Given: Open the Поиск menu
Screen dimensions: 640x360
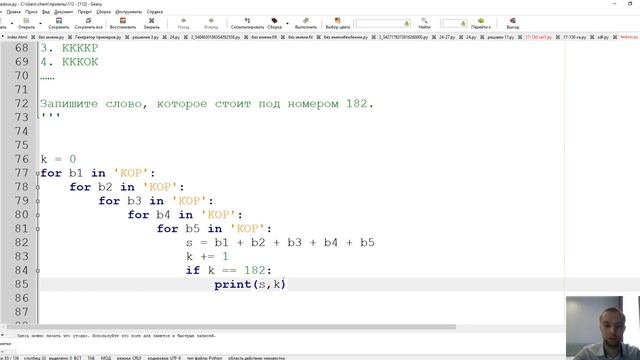Looking at the screenshot, I should [x=31, y=12].
